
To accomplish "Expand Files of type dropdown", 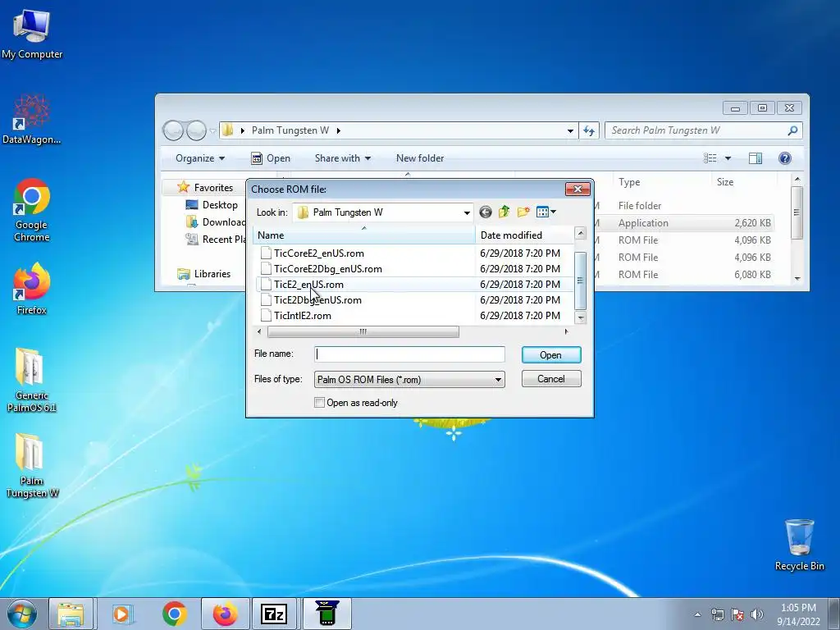I will pyautogui.click(x=498, y=380).
